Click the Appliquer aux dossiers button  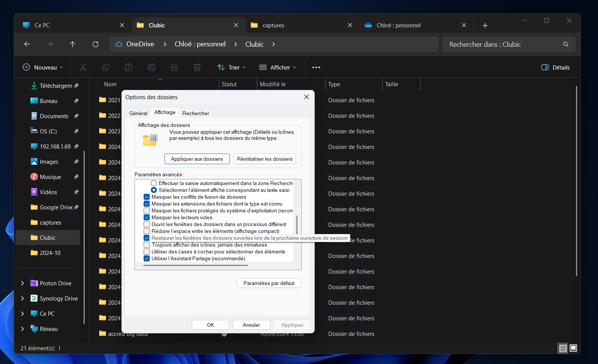(x=197, y=159)
